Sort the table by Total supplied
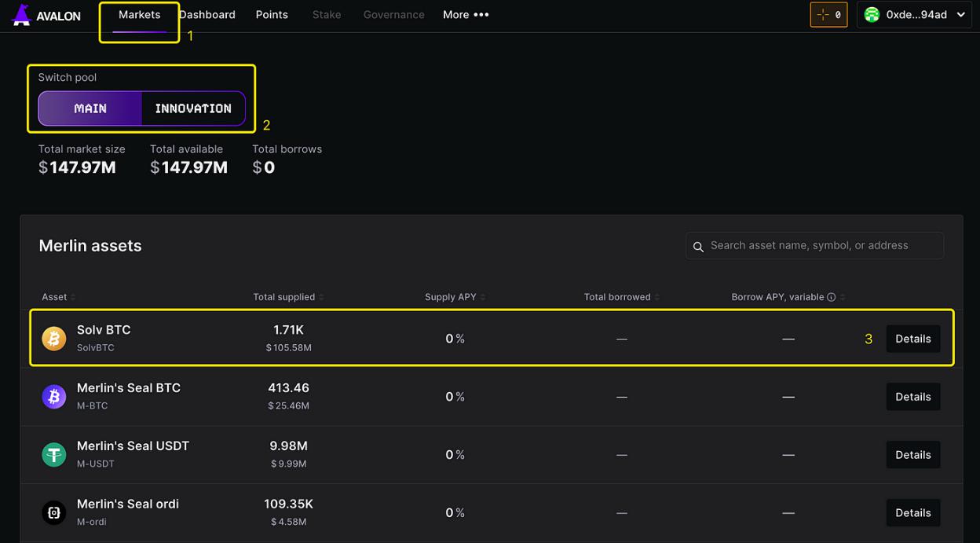This screenshot has height=543, width=980. pyautogui.click(x=288, y=297)
